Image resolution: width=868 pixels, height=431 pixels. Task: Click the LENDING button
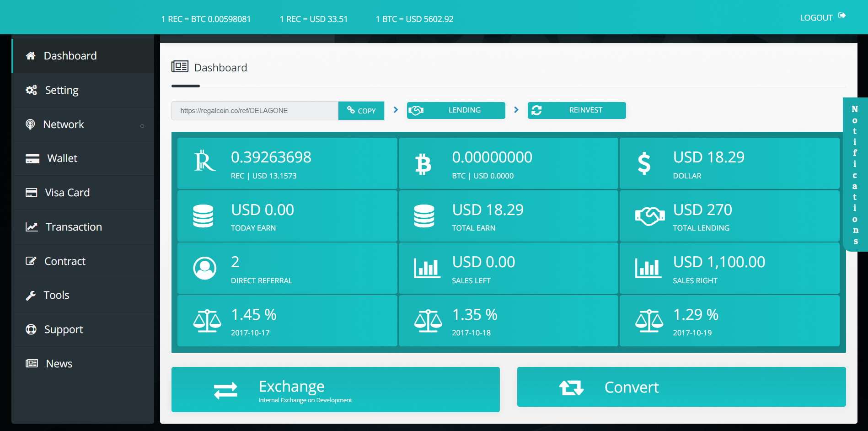(x=456, y=110)
